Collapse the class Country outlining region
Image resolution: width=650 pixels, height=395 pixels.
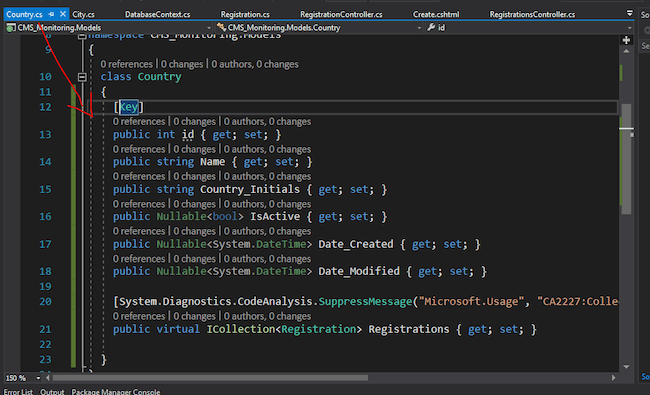[x=82, y=77]
